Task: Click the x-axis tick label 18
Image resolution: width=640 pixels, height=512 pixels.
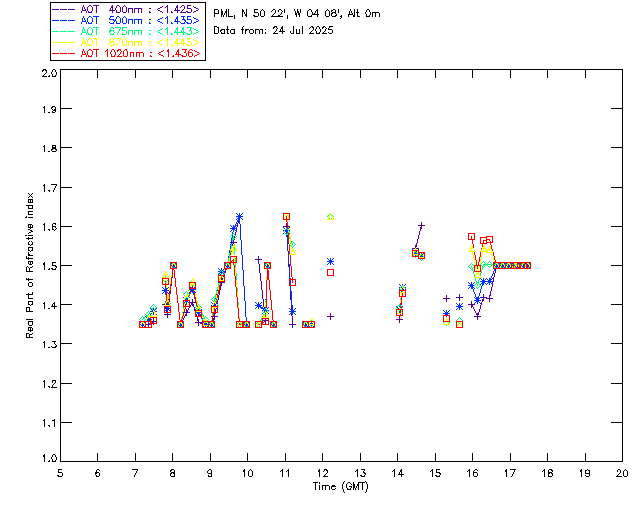Action: [x=547, y=474]
